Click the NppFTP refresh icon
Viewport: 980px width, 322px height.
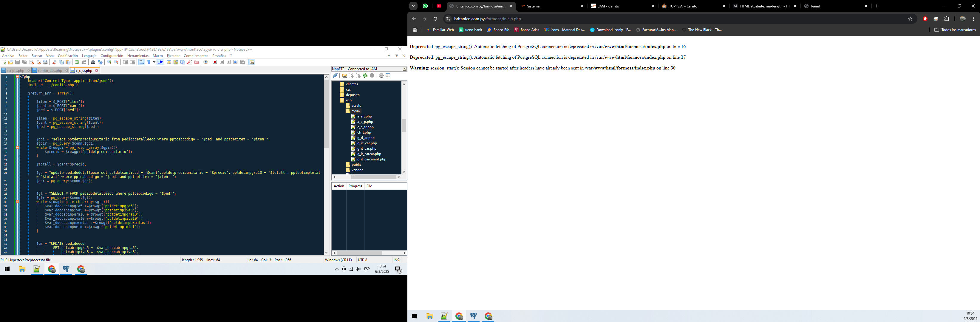coord(365,76)
